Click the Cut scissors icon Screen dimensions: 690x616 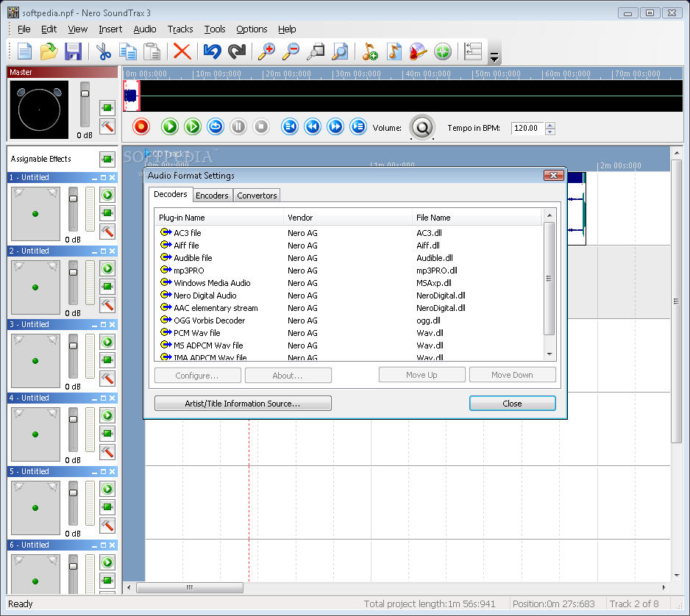click(104, 51)
